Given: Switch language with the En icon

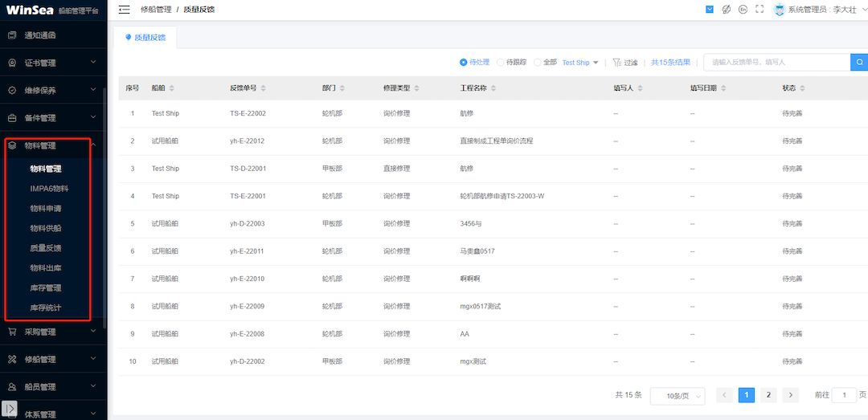Looking at the screenshot, I should tap(743, 10).
